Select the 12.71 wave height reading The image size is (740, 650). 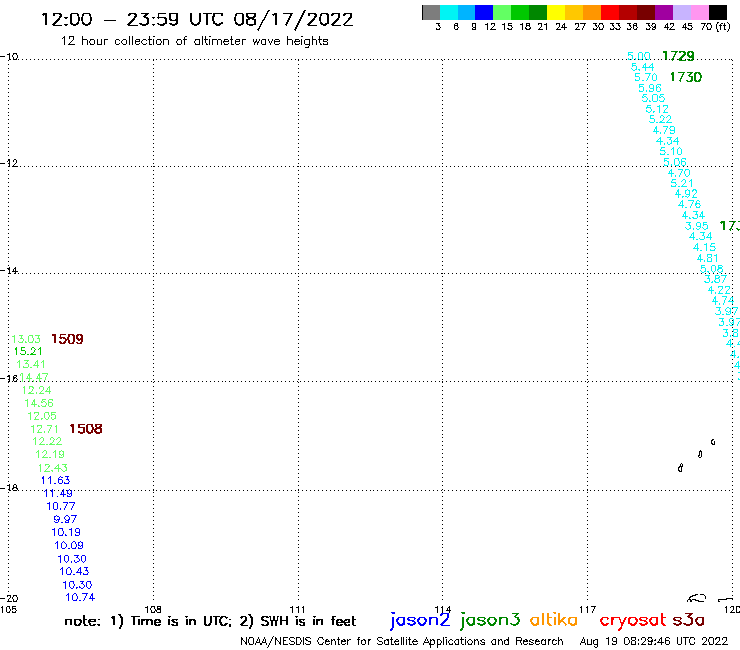44,429
